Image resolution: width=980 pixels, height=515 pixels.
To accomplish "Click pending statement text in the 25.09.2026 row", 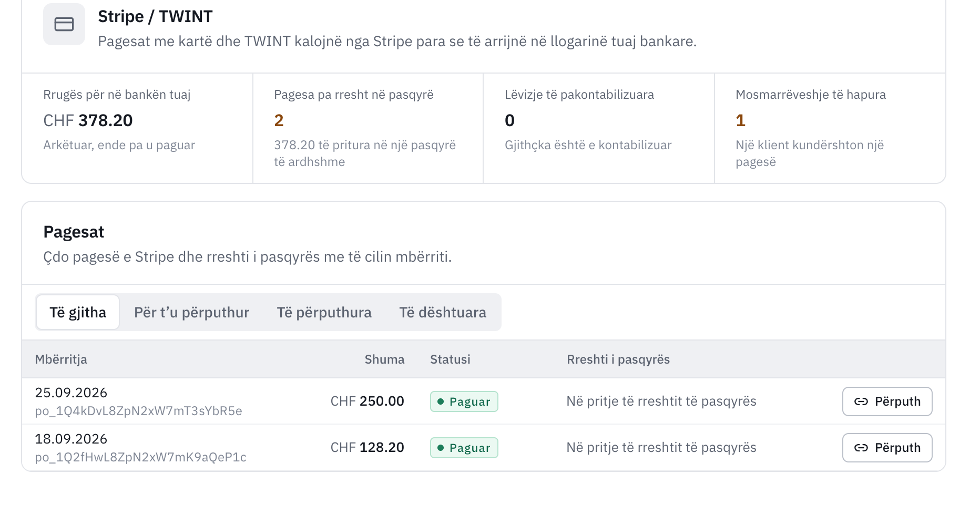I will 661,401.
